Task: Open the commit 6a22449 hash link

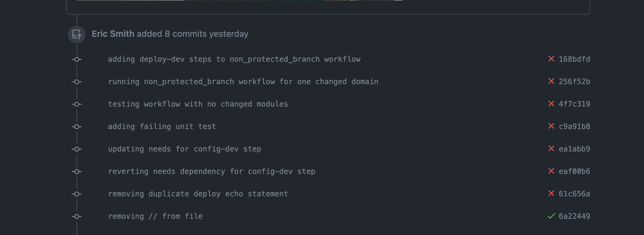Action: [x=574, y=216]
